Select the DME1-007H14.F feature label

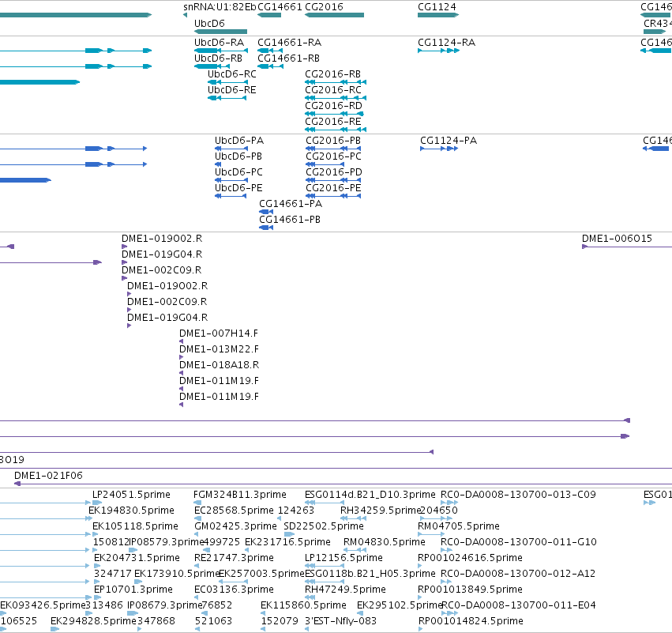[x=219, y=333]
